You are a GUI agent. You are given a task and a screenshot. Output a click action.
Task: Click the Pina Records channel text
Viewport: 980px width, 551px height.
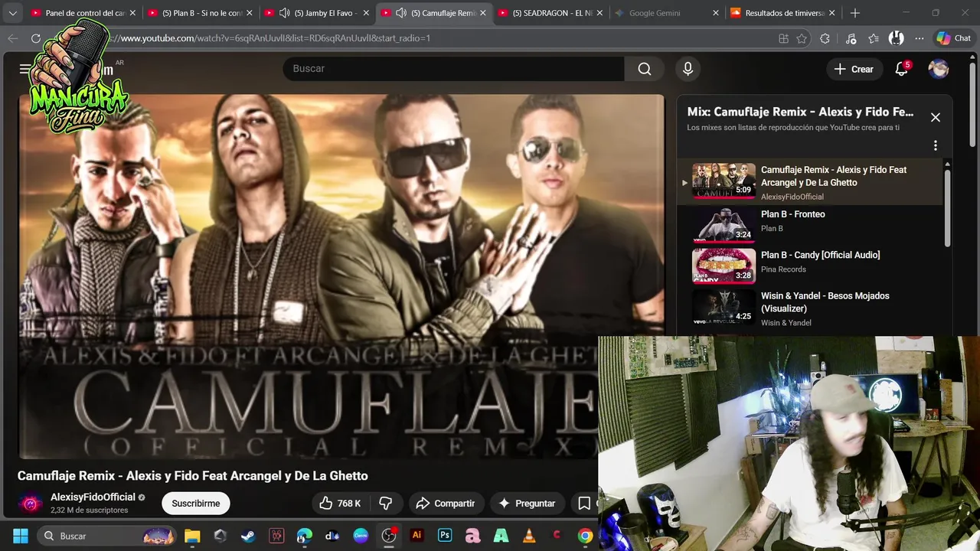[783, 269]
